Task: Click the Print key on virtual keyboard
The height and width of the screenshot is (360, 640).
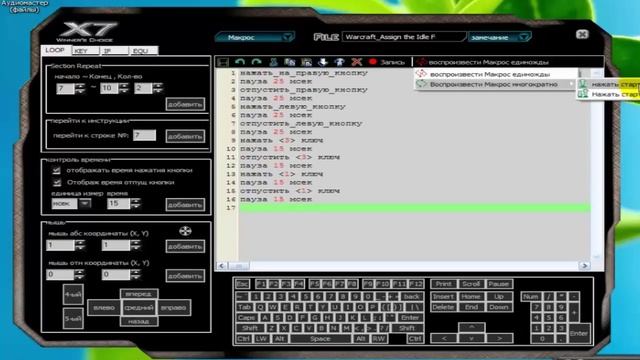Action: coord(443,284)
